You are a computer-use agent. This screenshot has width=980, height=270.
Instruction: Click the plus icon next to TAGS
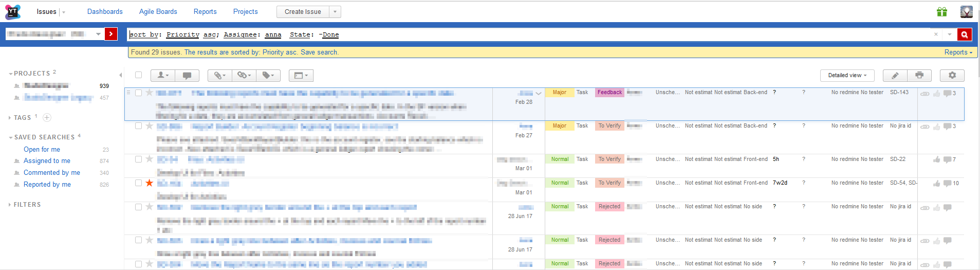coord(47,118)
